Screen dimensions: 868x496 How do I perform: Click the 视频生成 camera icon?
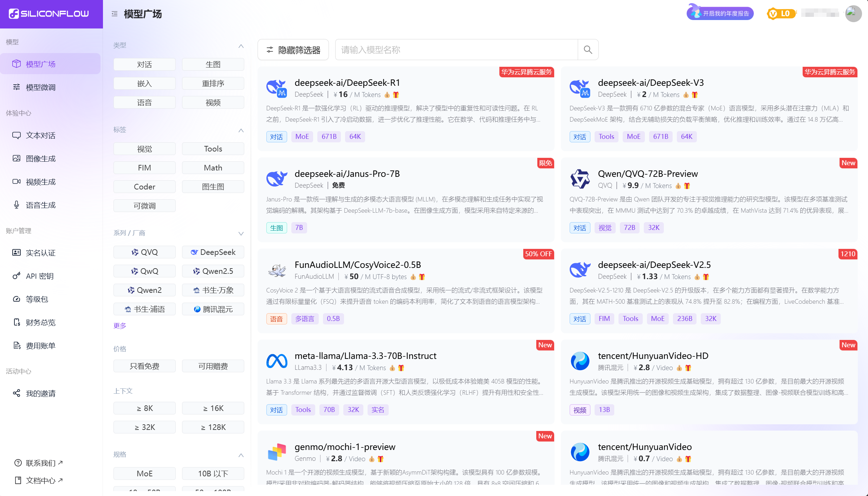17,181
